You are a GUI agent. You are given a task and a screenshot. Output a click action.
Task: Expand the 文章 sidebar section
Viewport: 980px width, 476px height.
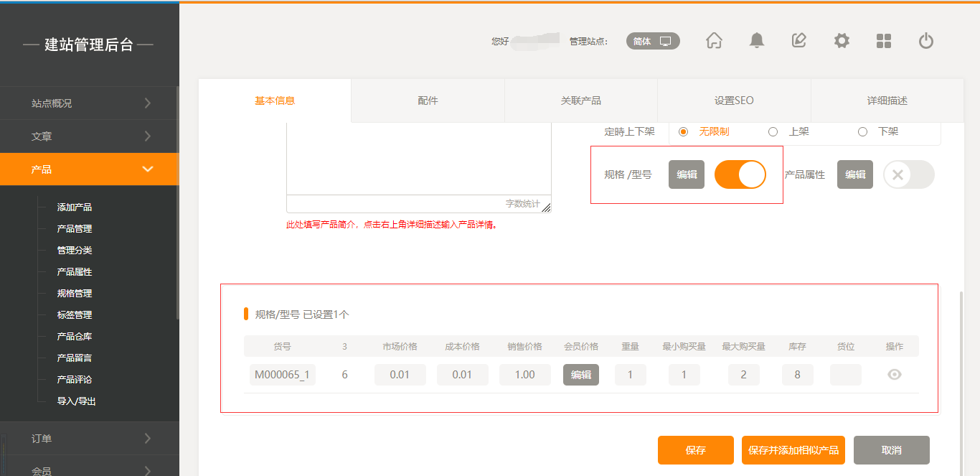coord(90,136)
